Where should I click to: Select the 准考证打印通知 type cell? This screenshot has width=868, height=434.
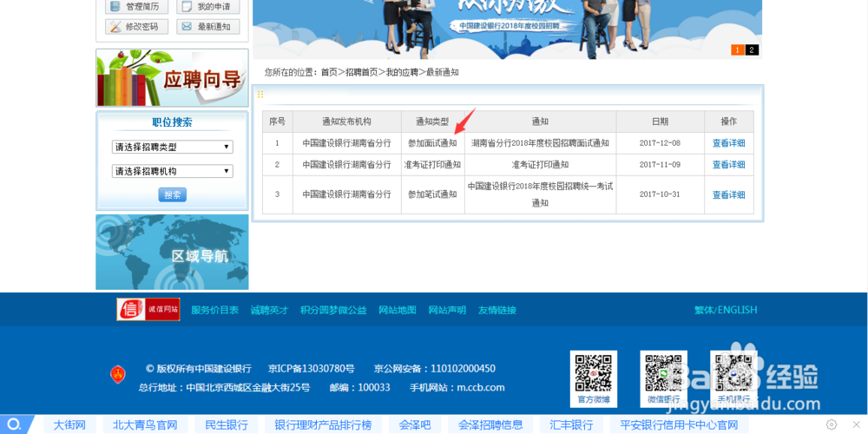tap(433, 164)
